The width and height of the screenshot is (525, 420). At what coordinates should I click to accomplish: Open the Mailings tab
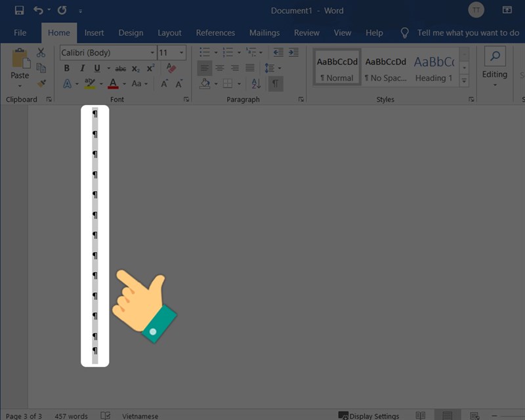coord(264,33)
